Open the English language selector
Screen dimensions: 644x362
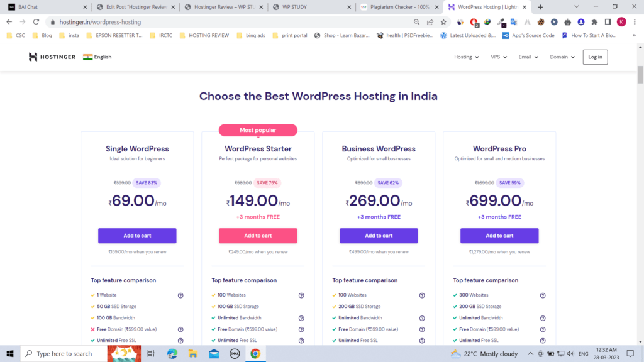pyautogui.click(x=97, y=57)
